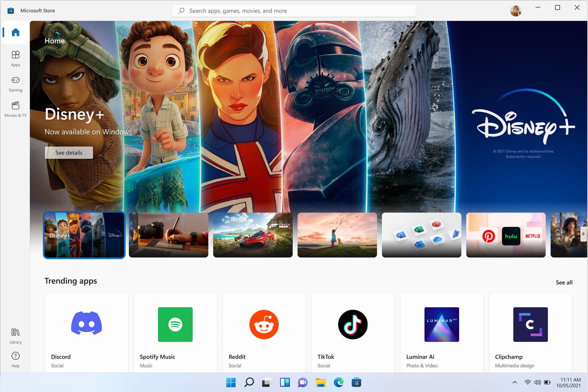Click the Microsoft Store search field

click(x=294, y=10)
